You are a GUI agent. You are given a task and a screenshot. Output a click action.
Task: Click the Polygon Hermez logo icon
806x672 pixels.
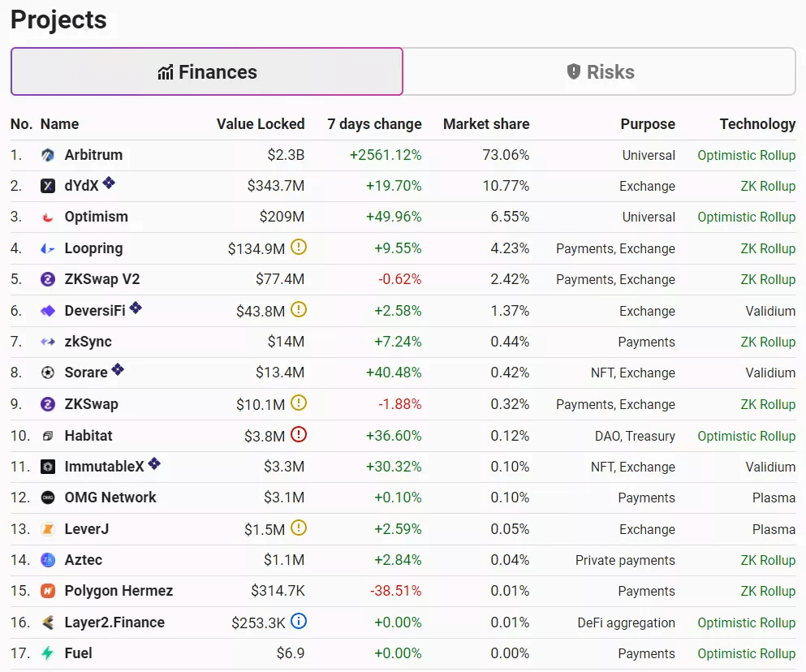tap(48, 591)
